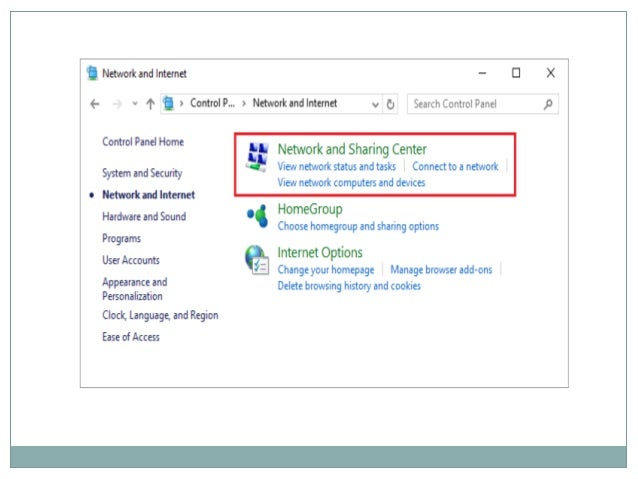Minimize the Network and Internet window
This screenshot has height=479, width=638.
[x=482, y=73]
